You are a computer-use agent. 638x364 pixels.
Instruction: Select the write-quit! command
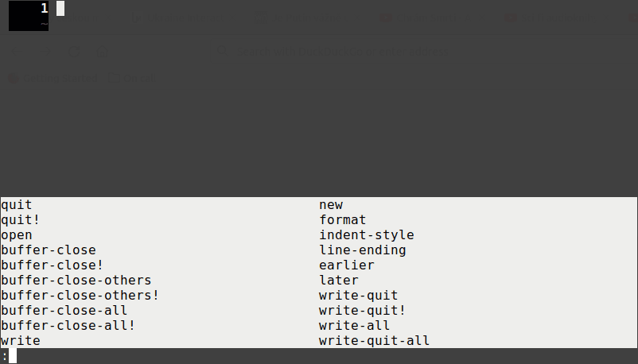[363, 310]
